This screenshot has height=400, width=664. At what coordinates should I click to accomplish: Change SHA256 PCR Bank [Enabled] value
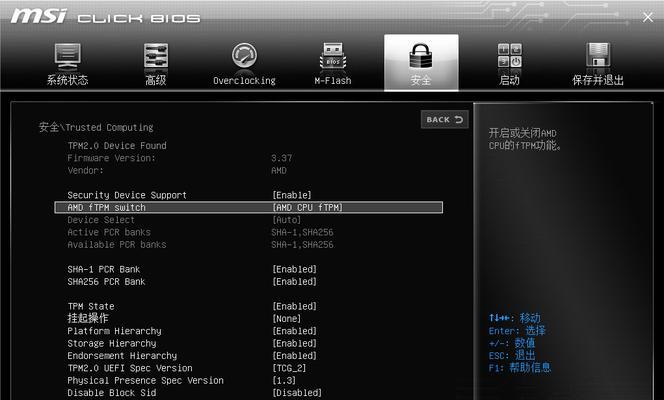(x=295, y=281)
